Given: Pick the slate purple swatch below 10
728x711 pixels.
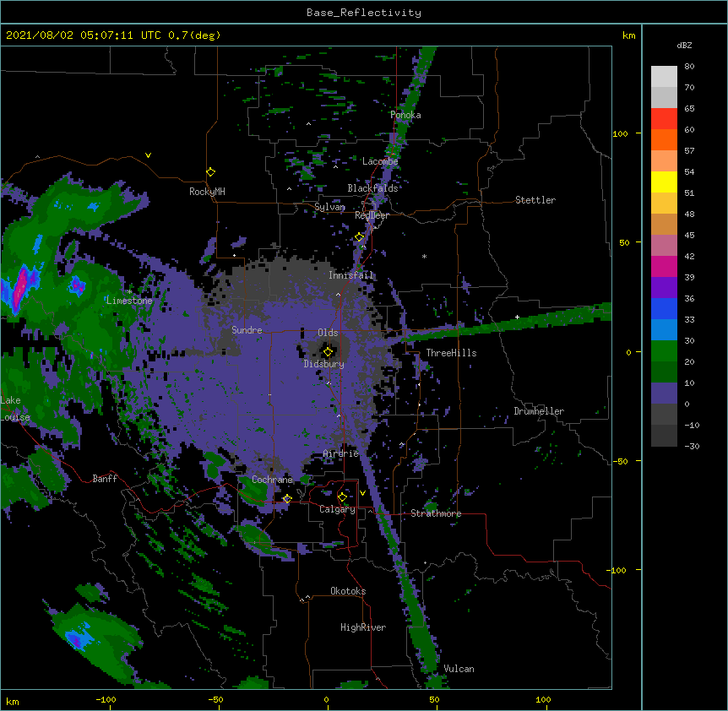Looking at the screenshot, I should (x=664, y=393).
